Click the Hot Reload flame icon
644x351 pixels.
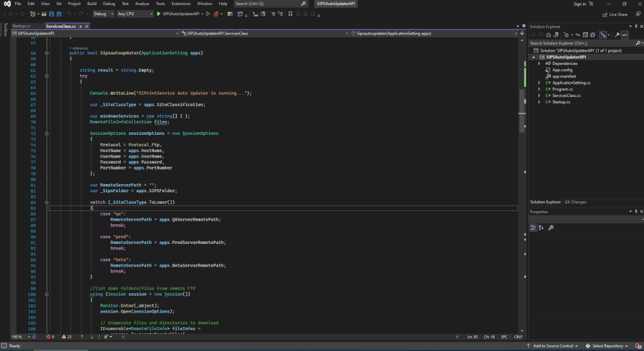[x=217, y=13]
